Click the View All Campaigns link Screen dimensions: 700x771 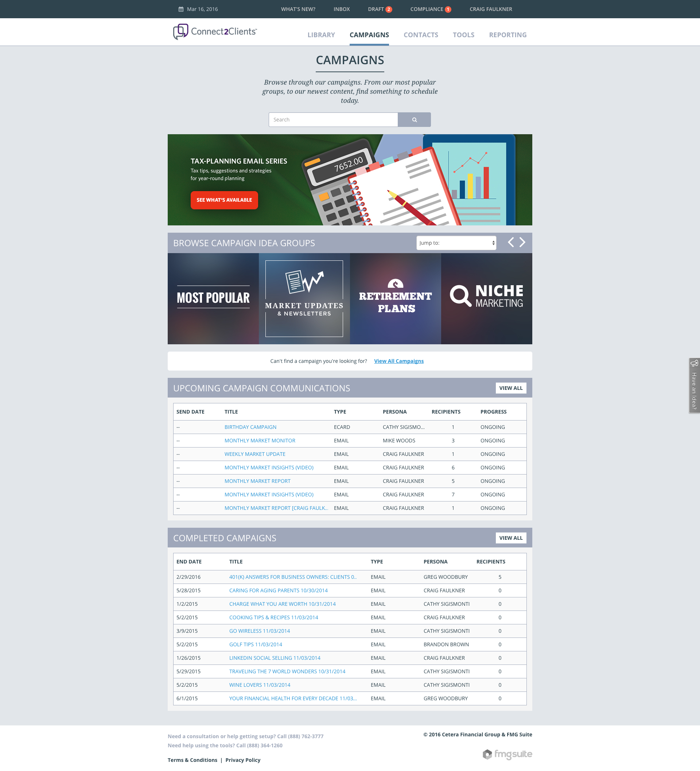click(398, 361)
